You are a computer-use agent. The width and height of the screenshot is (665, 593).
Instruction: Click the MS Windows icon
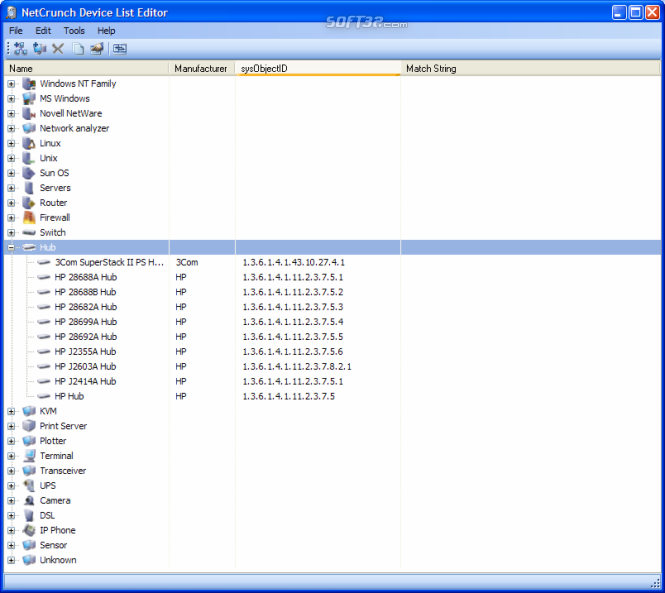pos(29,98)
